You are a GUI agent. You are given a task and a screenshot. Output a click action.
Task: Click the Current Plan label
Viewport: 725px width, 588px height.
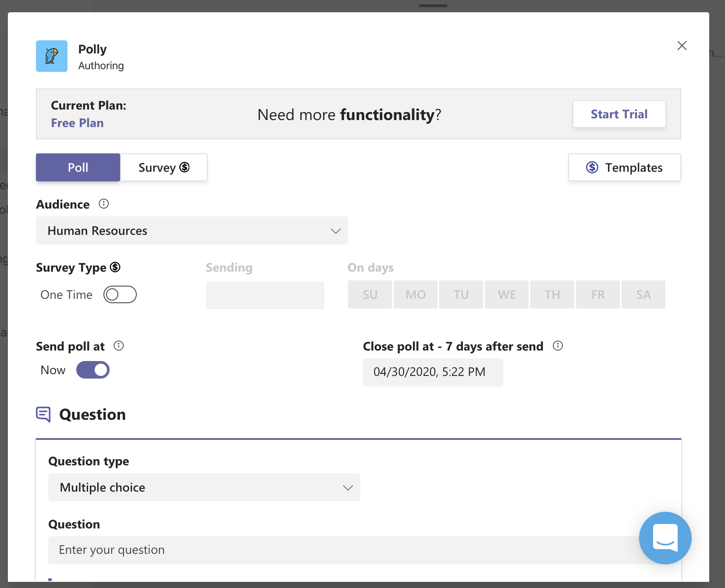(89, 105)
